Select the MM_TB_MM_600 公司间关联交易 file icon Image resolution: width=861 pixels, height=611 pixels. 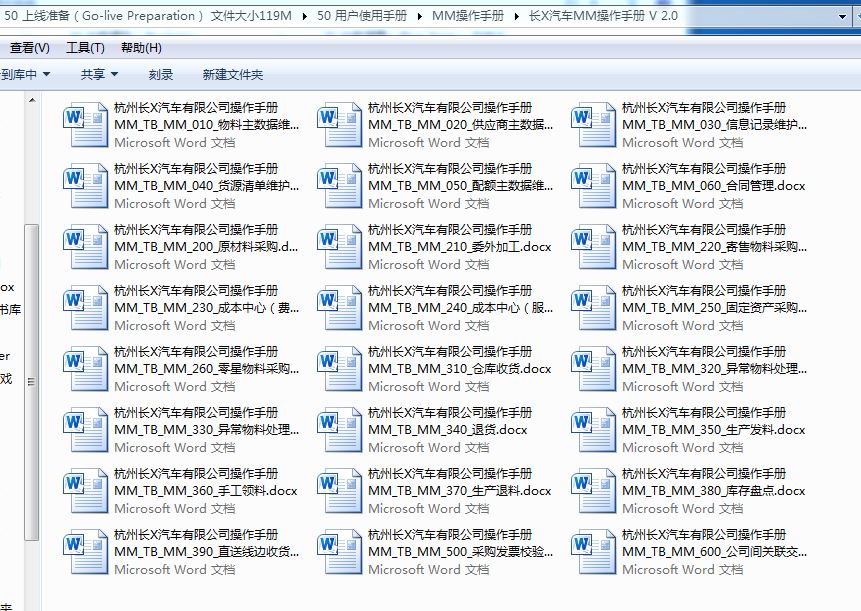(593, 551)
